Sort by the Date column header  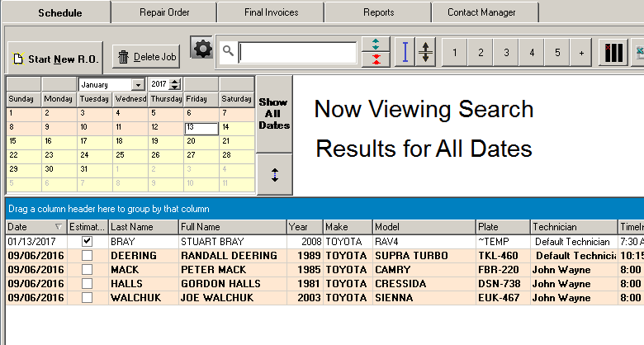[x=33, y=227]
